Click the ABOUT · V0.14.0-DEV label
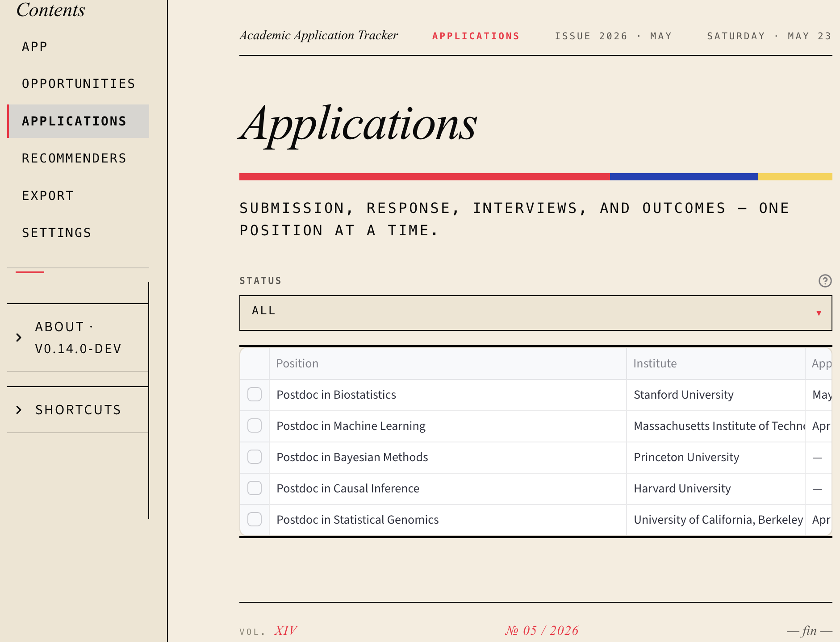This screenshot has height=642, width=840. click(78, 338)
